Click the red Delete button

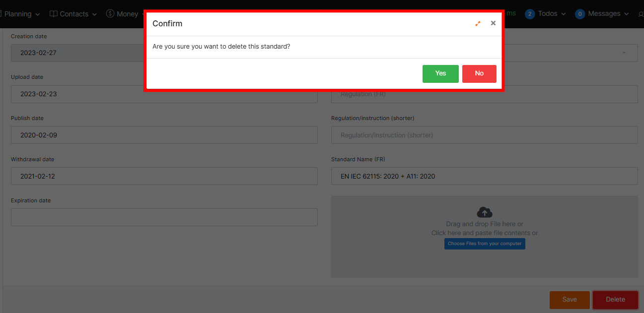[x=615, y=300]
